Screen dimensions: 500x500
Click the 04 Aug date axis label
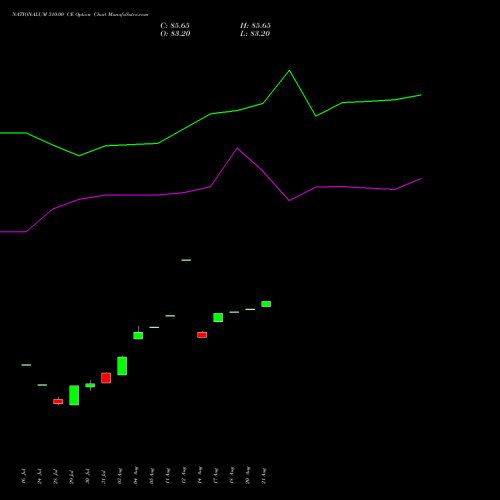(x=136, y=476)
